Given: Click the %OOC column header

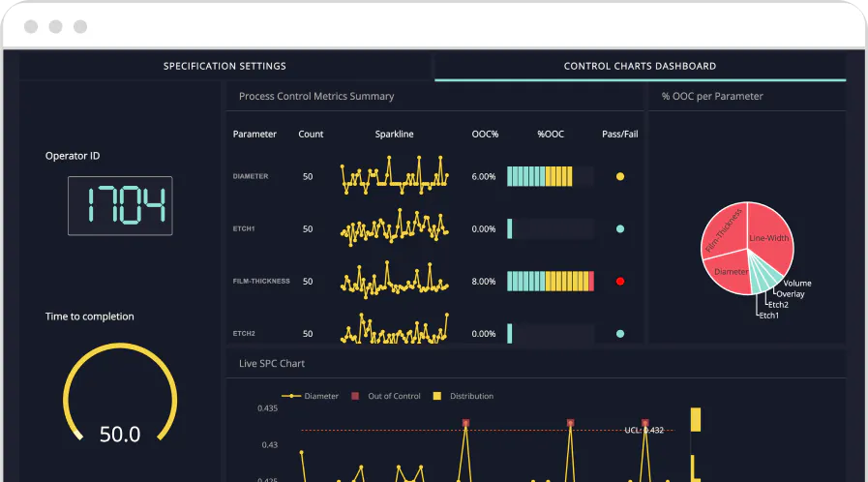Looking at the screenshot, I should pyautogui.click(x=551, y=134).
